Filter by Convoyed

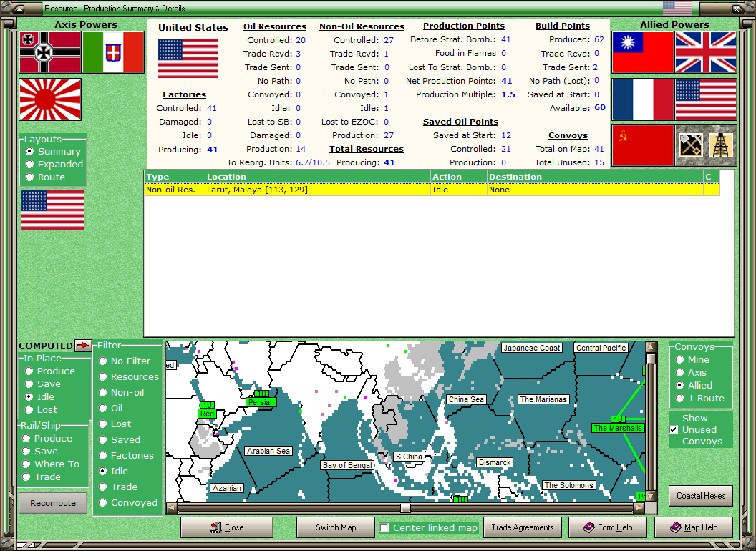click(x=128, y=503)
